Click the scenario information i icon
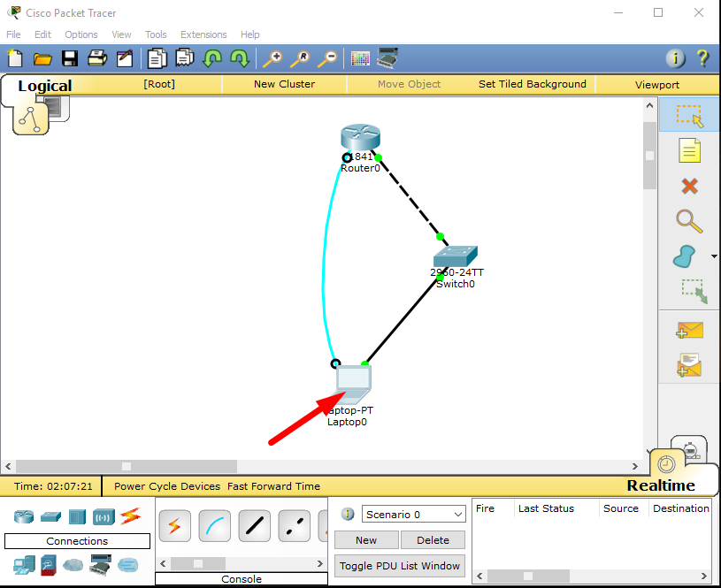This screenshot has width=721, height=588. pos(348,514)
